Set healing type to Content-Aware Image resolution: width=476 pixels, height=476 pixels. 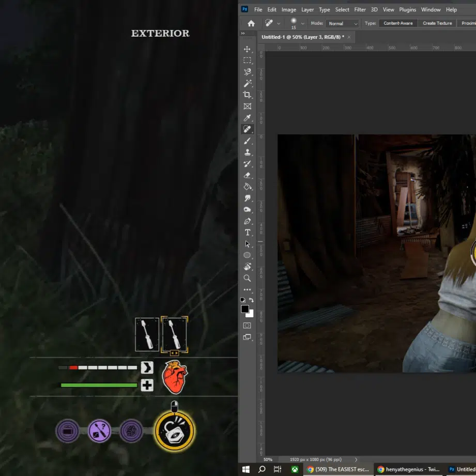(x=398, y=23)
